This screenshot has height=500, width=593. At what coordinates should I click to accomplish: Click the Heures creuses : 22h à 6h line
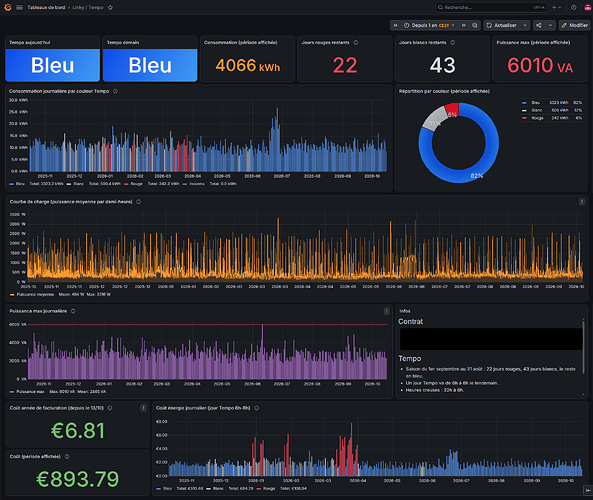pyautogui.click(x=435, y=390)
